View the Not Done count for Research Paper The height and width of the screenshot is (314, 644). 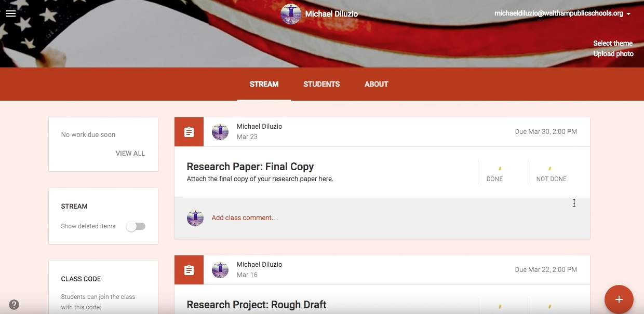[x=551, y=173]
